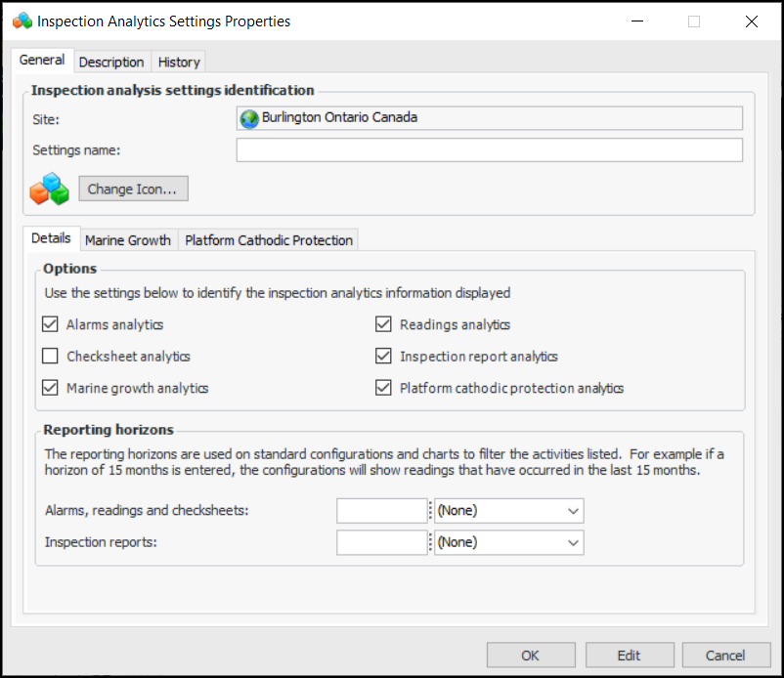Enable Checksheet analytics checkbox
Viewport: 784px width, 678px height.
(x=51, y=357)
